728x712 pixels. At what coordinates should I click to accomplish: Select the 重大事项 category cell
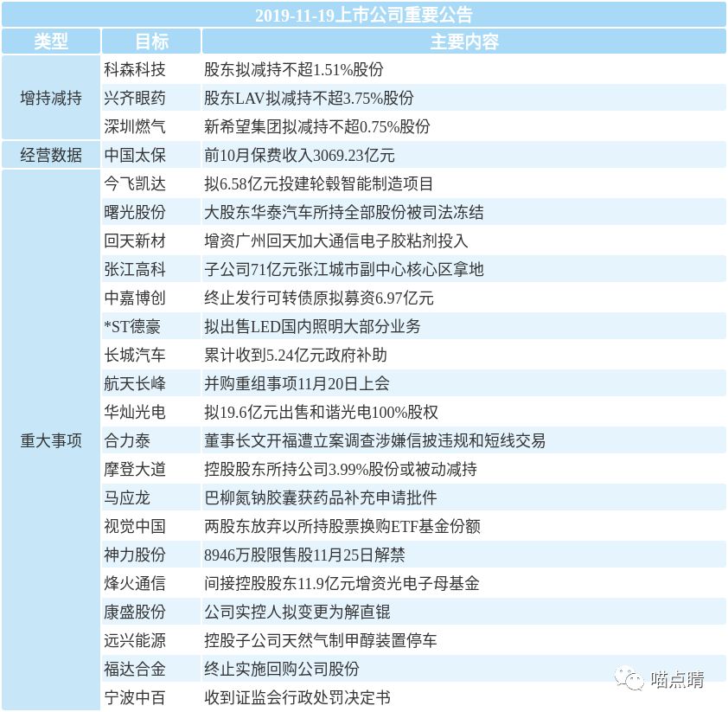coord(51,439)
